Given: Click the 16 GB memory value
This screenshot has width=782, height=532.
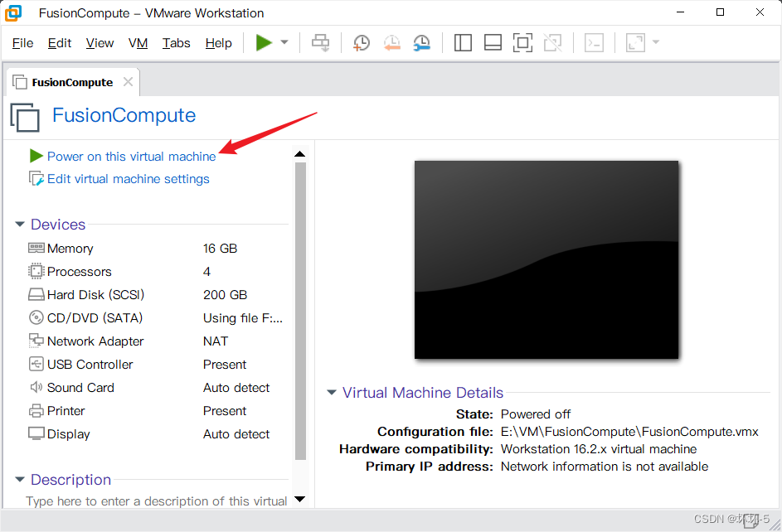Looking at the screenshot, I should [x=220, y=249].
